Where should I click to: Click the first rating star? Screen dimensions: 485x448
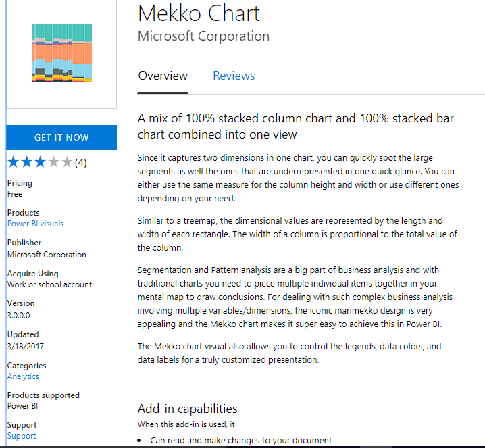14,162
